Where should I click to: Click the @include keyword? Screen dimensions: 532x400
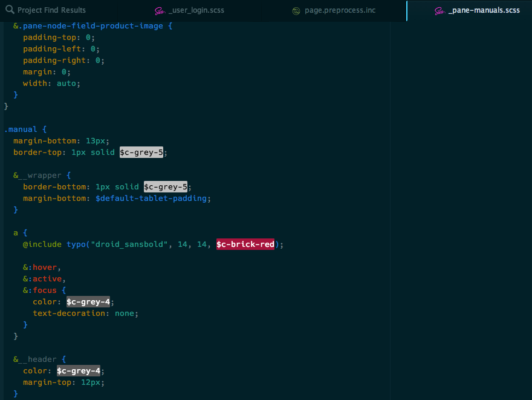[x=42, y=244]
